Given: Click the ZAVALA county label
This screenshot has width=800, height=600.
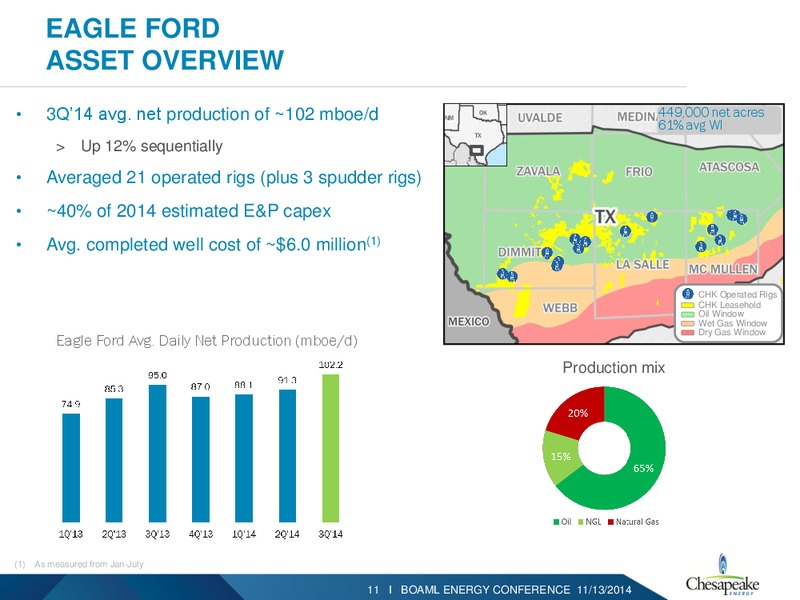Looking at the screenshot, I should [x=538, y=171].
